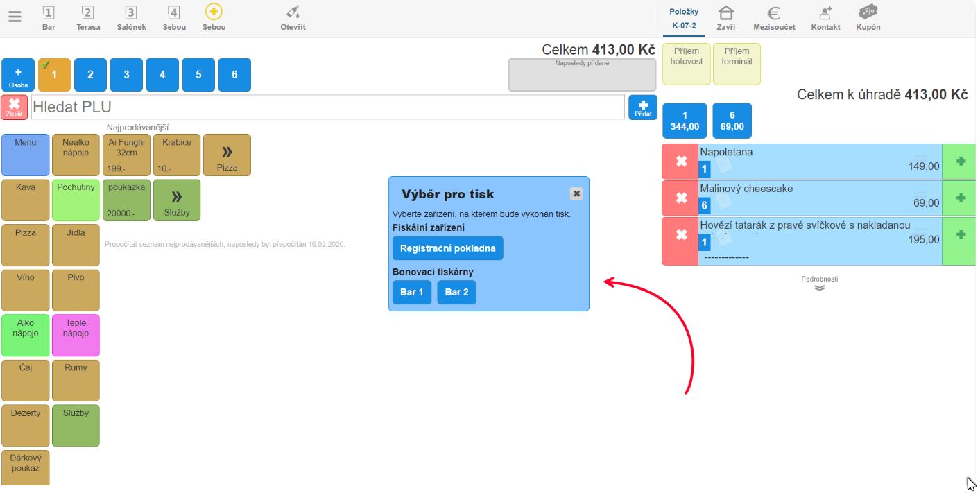The image size is (980, 502).
Task: Switch to person 3 button
Action: (x=126, y=75)
